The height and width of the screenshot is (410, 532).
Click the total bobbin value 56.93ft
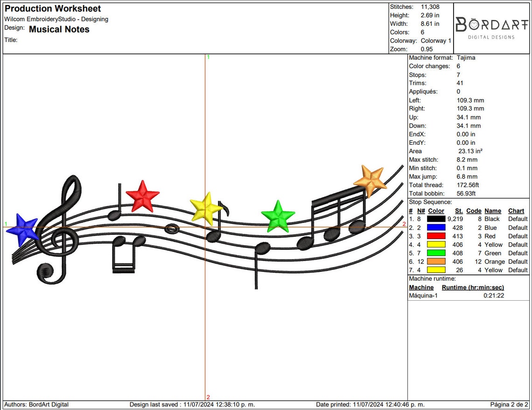[466, 193]
